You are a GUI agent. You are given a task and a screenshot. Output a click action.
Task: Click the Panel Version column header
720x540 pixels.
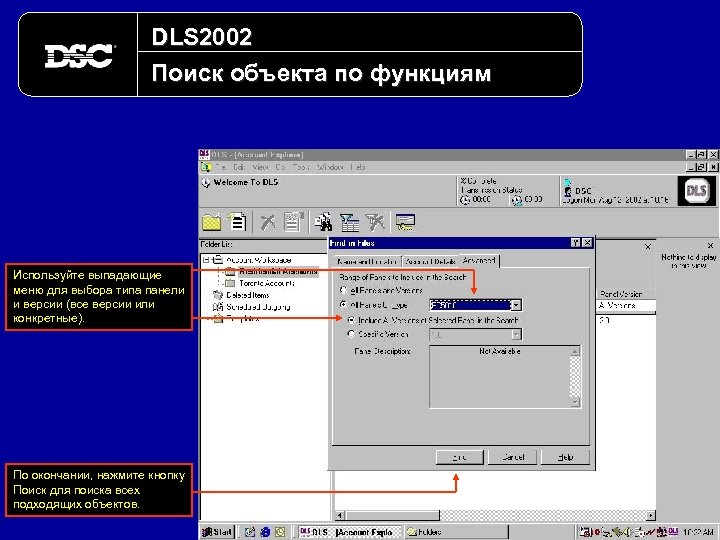pyautogui.click(x=625, y=294)
